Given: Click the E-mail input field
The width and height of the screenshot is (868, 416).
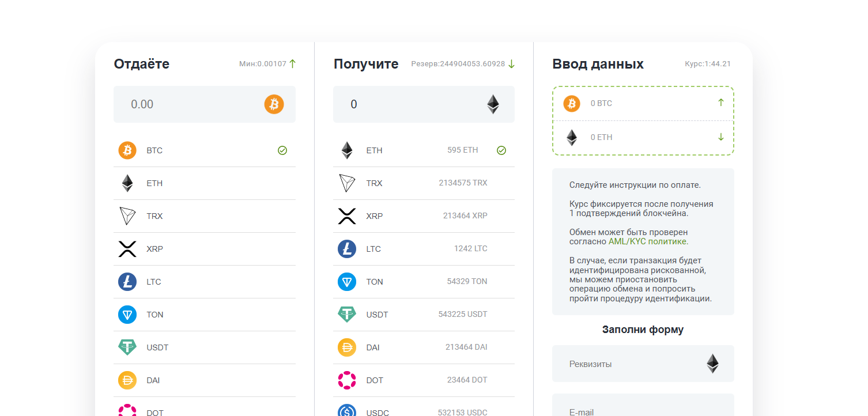Looking at the screenshot, I should (x=643, y=405).
